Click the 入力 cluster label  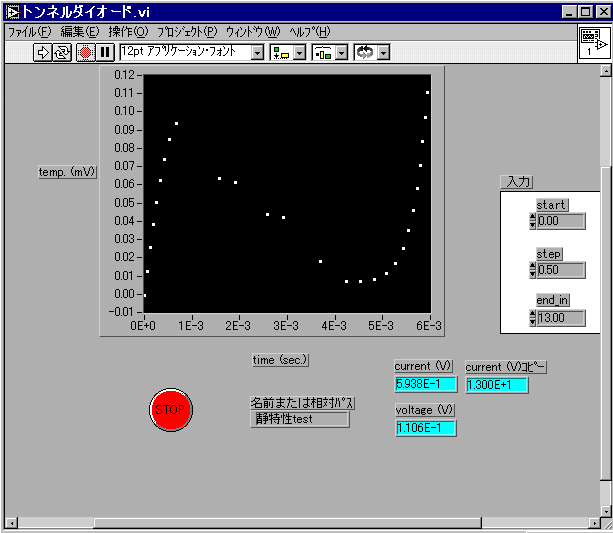point(517,182)
